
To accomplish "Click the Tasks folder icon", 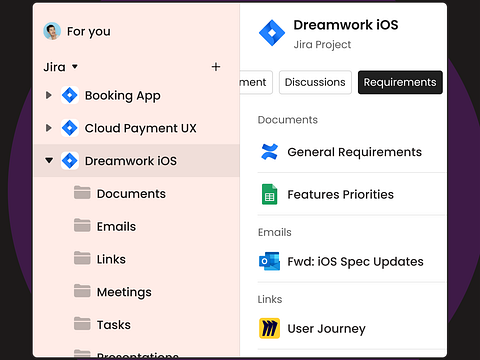I will (82, 323).
